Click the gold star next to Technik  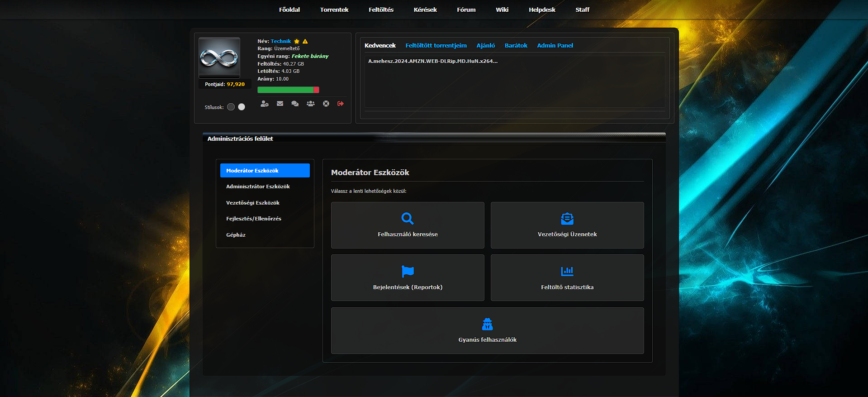[297, 41]
